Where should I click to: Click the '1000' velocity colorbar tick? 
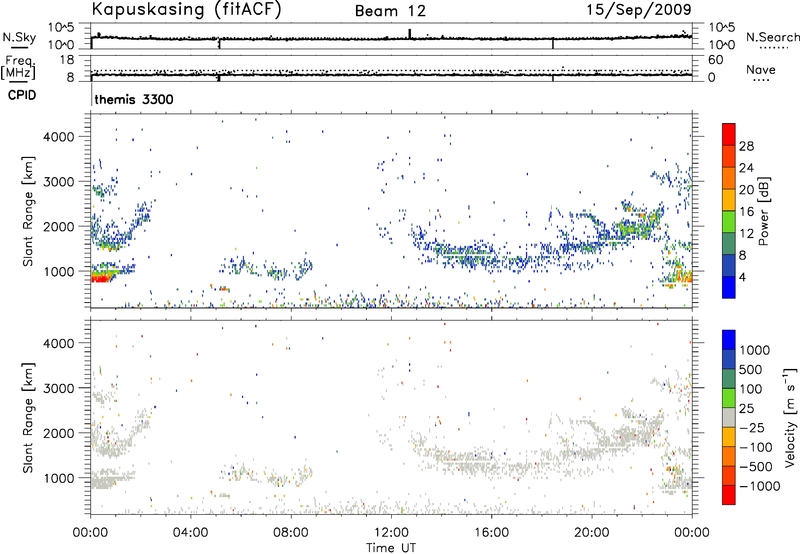coord(755,350)
